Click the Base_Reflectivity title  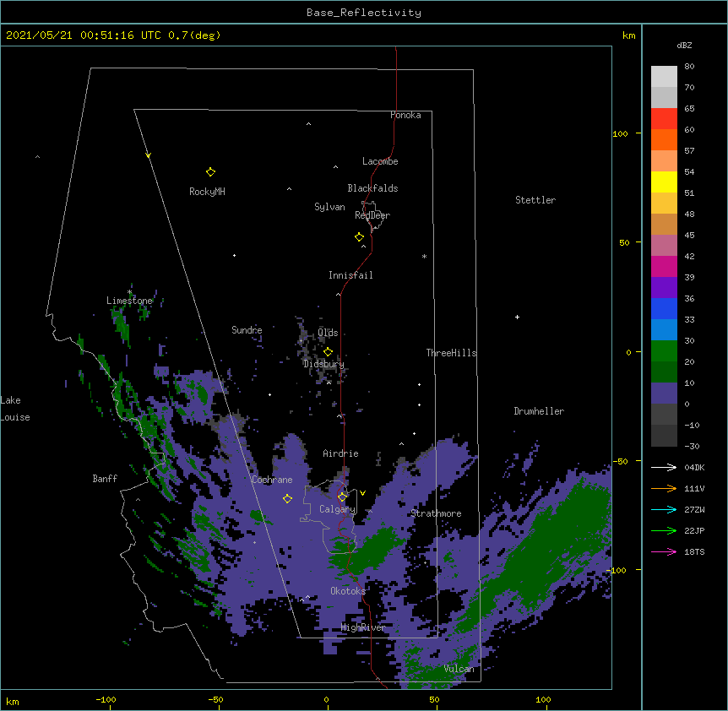364,13
